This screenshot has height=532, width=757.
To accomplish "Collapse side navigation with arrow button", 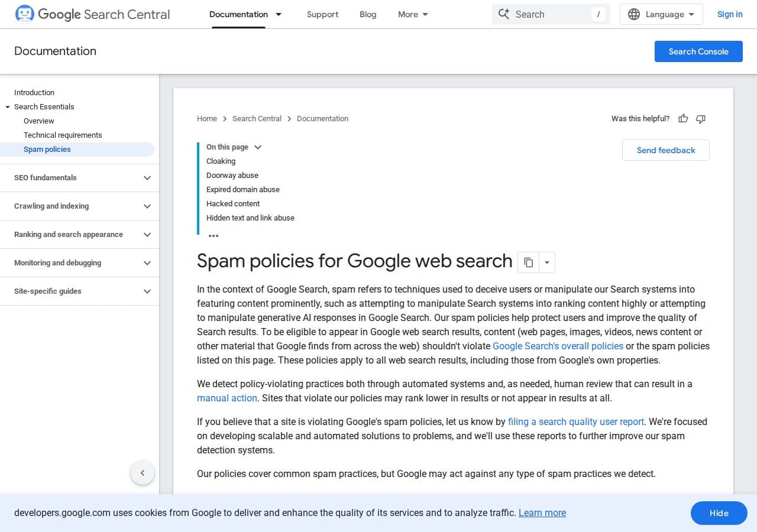I will 143,473.
